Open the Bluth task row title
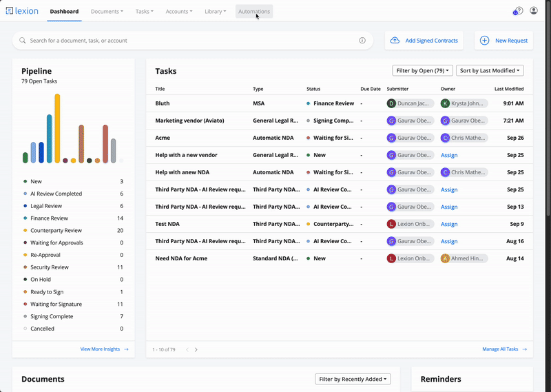Screen dimensions: 551x392 point(163,103)
